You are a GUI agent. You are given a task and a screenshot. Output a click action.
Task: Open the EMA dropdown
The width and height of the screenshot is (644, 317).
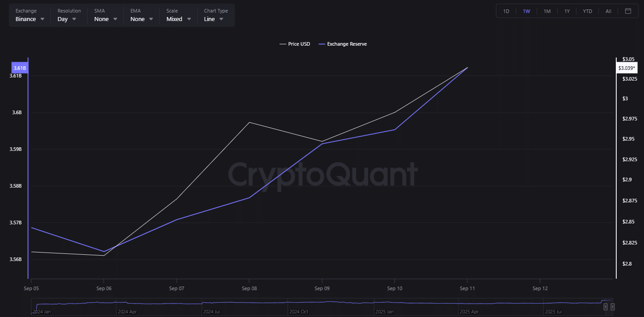[142, 19]
